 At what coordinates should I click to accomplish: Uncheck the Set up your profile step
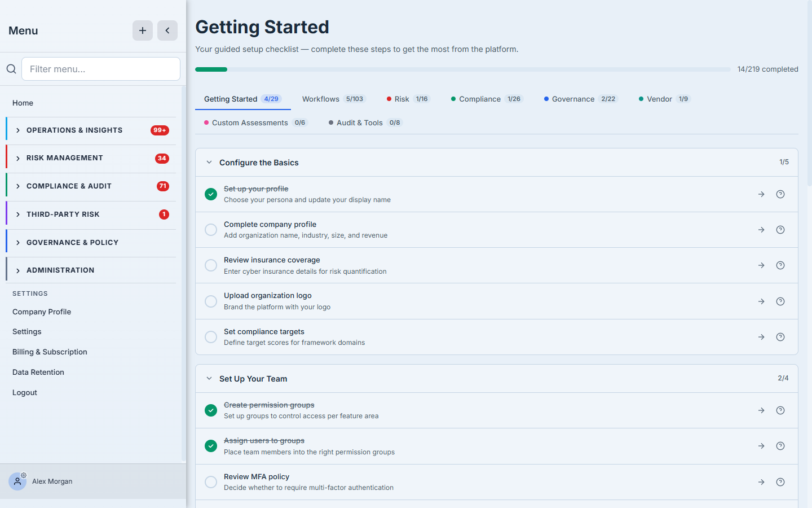211,194
